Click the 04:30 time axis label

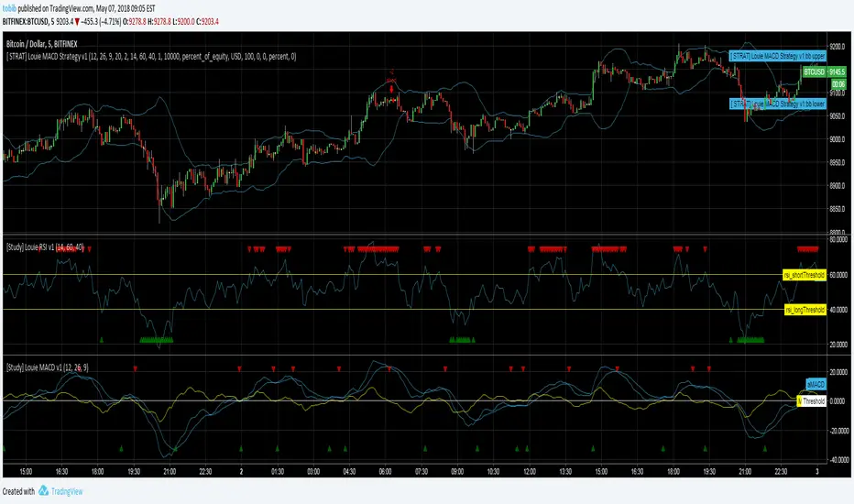(x=349, y=472)
